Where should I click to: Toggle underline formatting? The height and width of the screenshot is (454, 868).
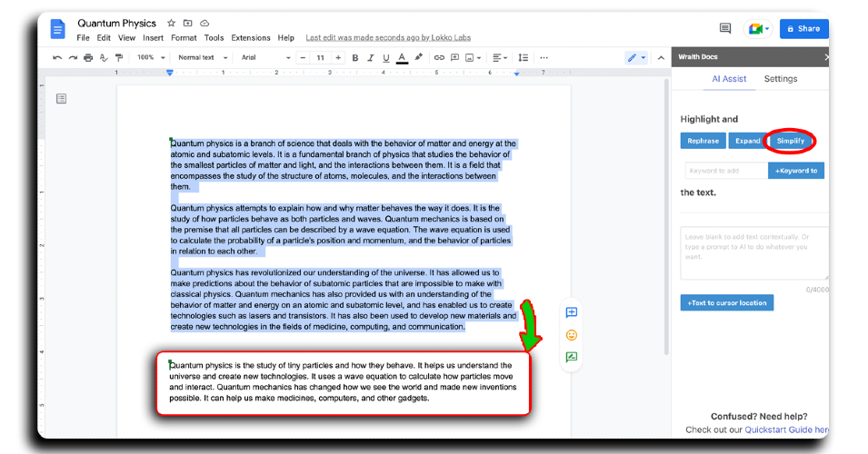pos(386,57)
